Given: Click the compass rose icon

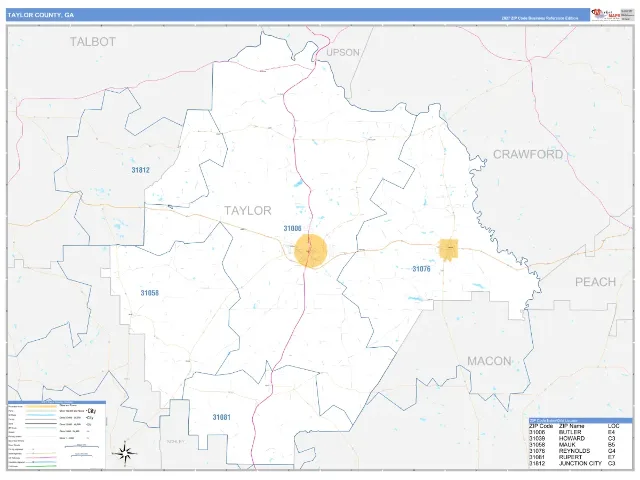Looking at the screenshot, I should point(125,453).
